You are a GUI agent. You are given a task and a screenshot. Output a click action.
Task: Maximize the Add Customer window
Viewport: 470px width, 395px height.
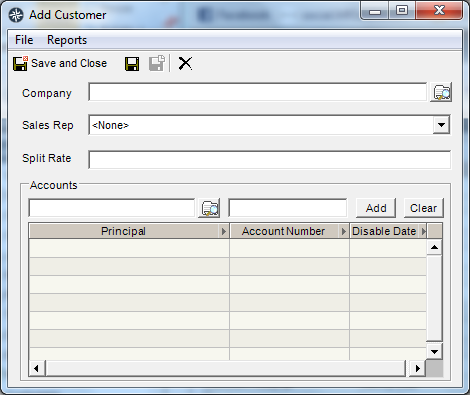[x=402, y=11]
